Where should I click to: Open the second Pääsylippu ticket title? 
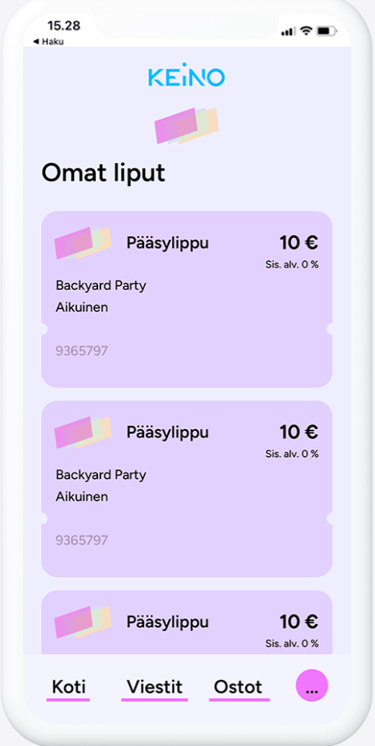168,433
